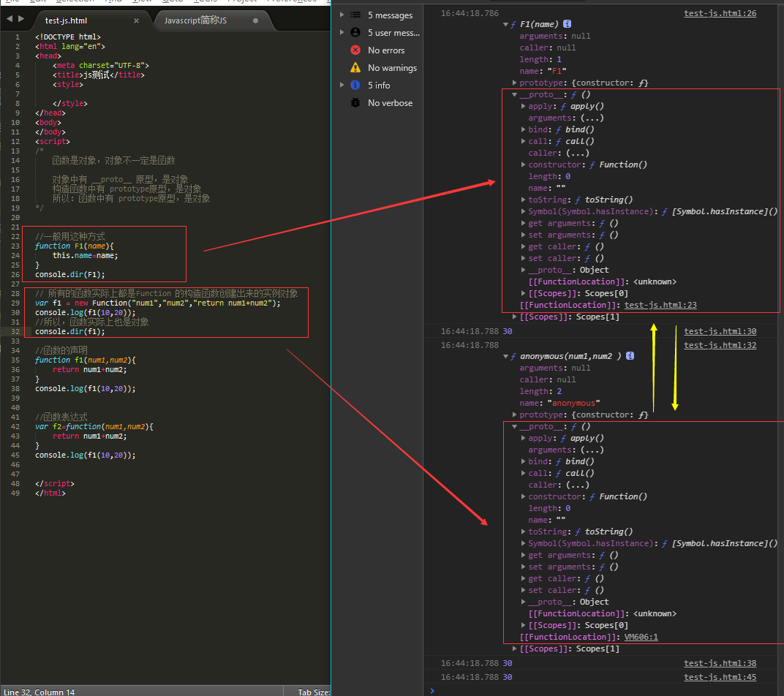Click 'length: 2' property row
This screenshot has width=784, height=696.
(540, 391)
